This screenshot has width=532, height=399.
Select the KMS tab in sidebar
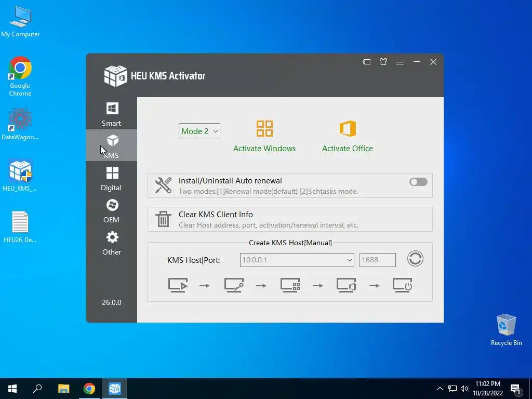click(112, 145)
